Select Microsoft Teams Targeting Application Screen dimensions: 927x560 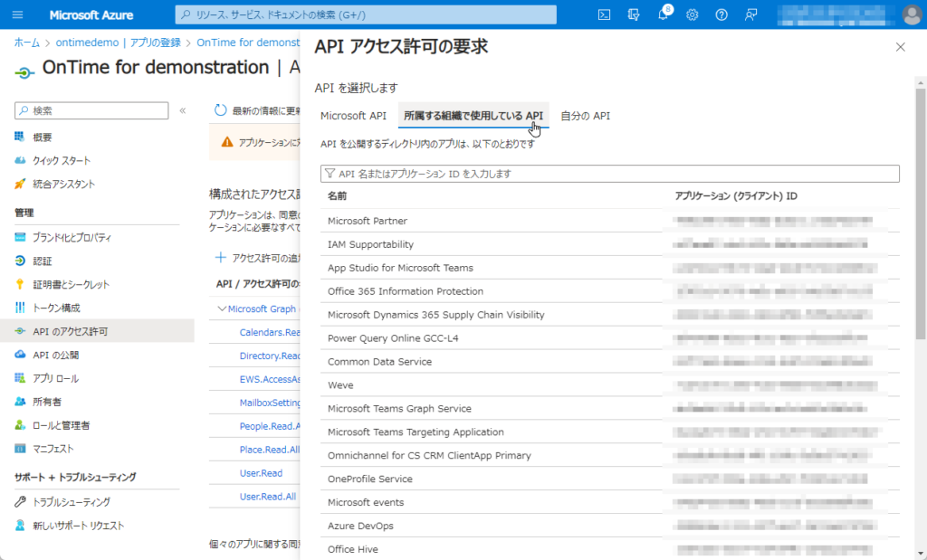pos(610,432)
